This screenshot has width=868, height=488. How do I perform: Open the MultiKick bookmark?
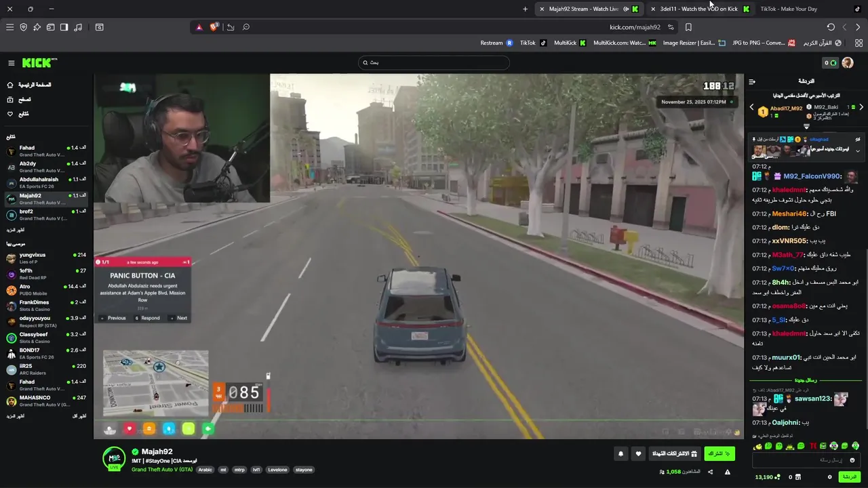coord(570,43)
